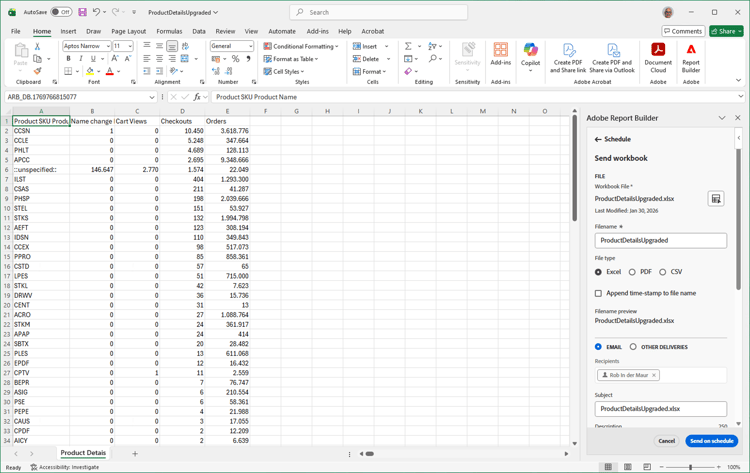Toggle the AutoSave switch
The width and height of the screenshot is (750, 473).
click(x=61, y=12)
